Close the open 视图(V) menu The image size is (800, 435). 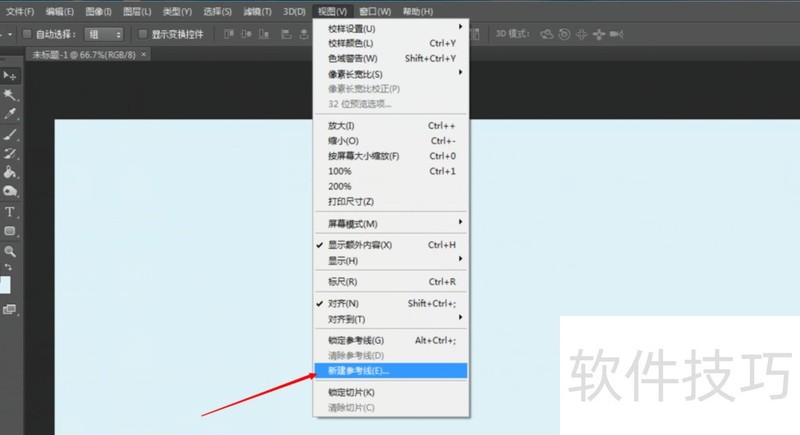[x=332, y=11]
